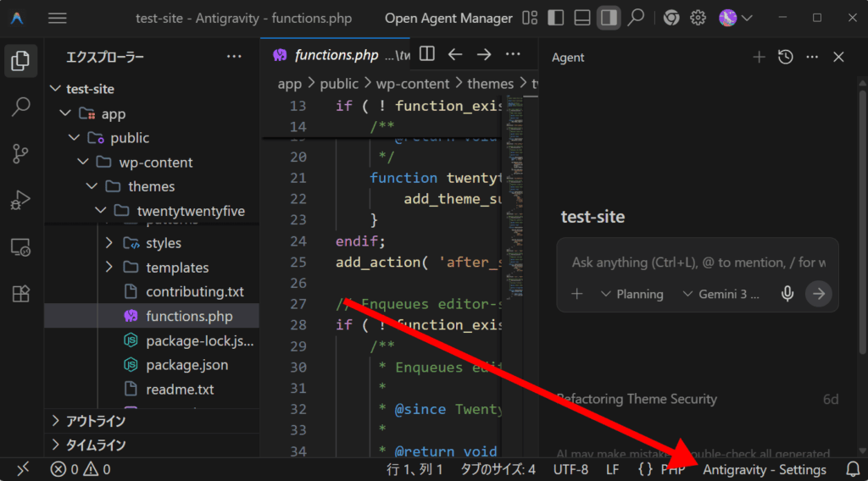Open the Gemini 3 model selector dropdown
Viewport: 868px width, 481px height.
point(721,294)
